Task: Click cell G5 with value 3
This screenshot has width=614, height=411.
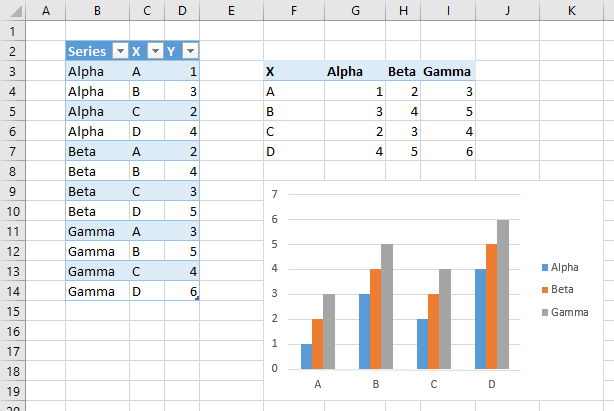Action: [355, 111]
